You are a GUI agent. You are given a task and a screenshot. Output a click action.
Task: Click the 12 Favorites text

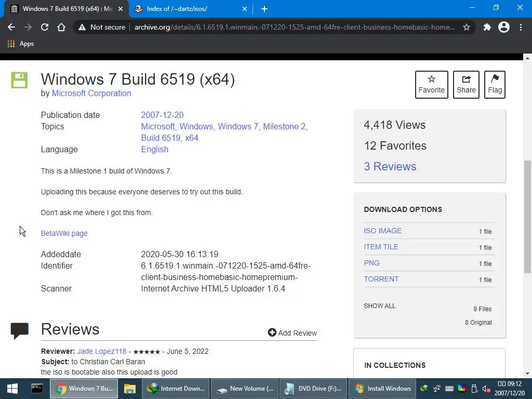tap(395, 145)
